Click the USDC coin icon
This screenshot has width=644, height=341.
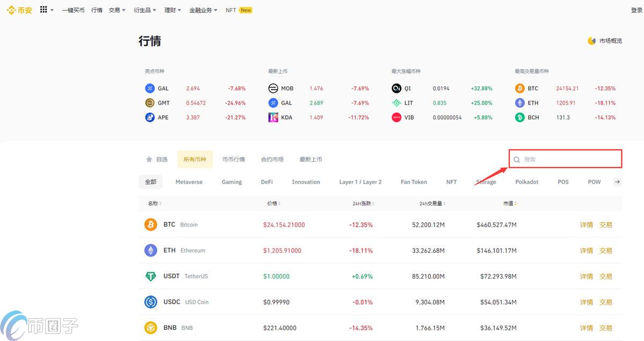pyautogui.click(x=151, y=302)
